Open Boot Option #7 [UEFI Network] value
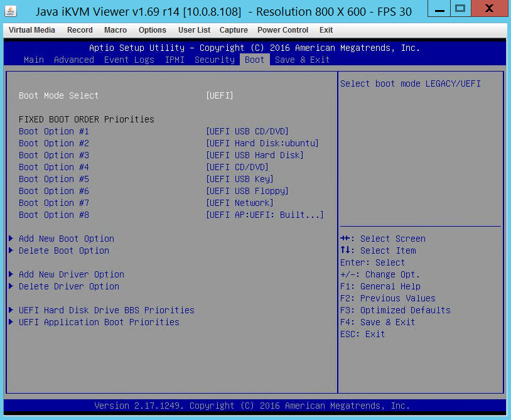Viewport: 511px width, 420px height. (x=240, y=203)
